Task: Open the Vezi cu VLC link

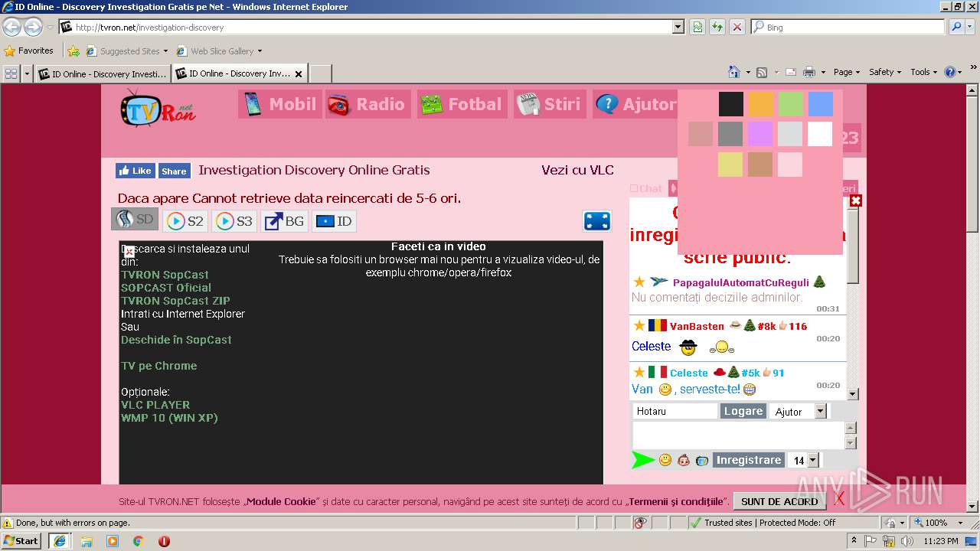Action: [x=577, y=170]
